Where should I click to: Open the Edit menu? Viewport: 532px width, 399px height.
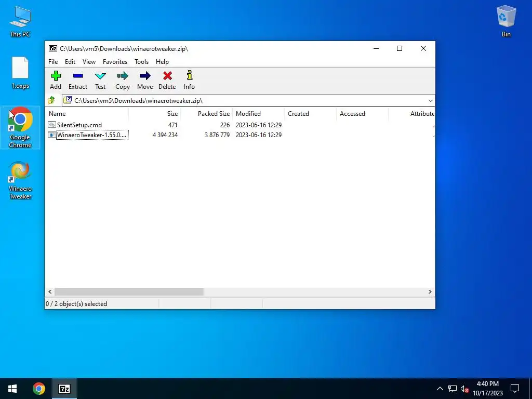[70, 62]
